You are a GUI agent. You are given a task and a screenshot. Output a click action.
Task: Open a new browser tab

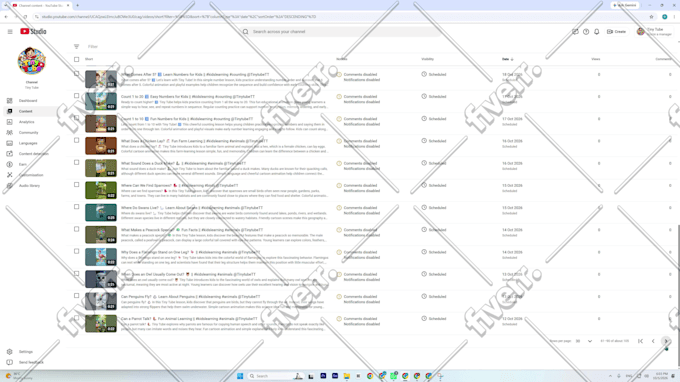77,6
